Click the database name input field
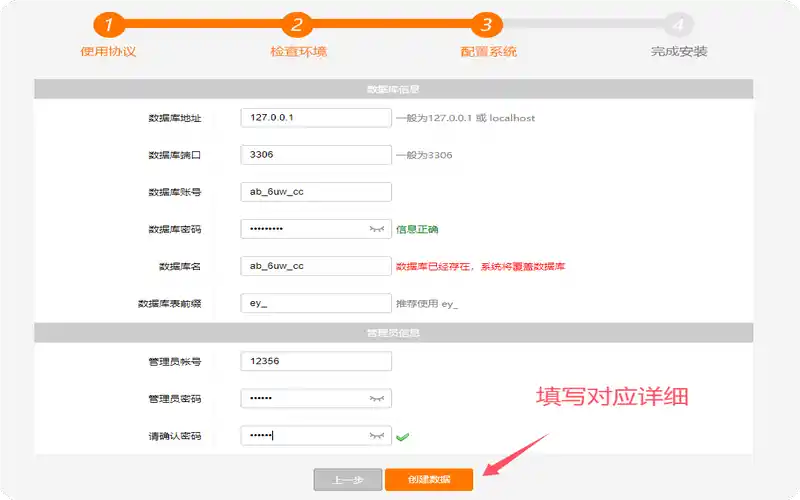800x500 pixels. [x=316, y=266]
